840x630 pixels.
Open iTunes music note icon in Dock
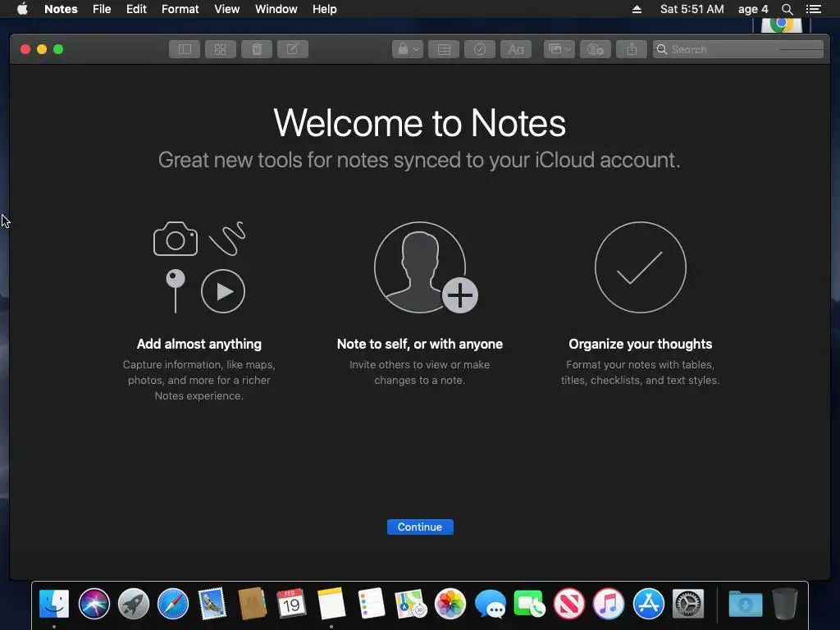point(609,604)
